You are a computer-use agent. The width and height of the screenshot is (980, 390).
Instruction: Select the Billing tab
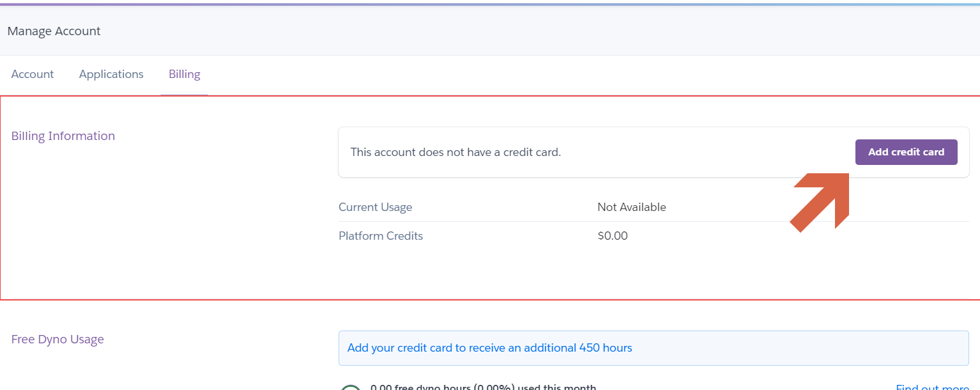185,74
